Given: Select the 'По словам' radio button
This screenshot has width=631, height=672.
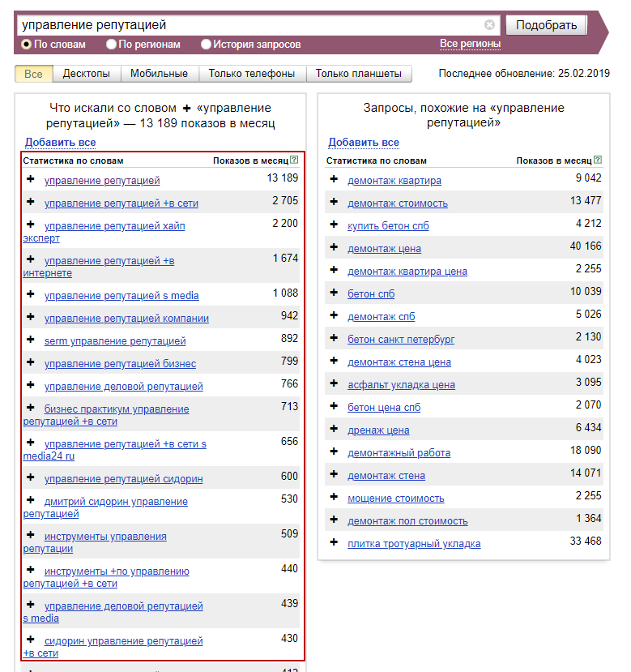Looking at the screenshot, I should [x=26, y=44].
